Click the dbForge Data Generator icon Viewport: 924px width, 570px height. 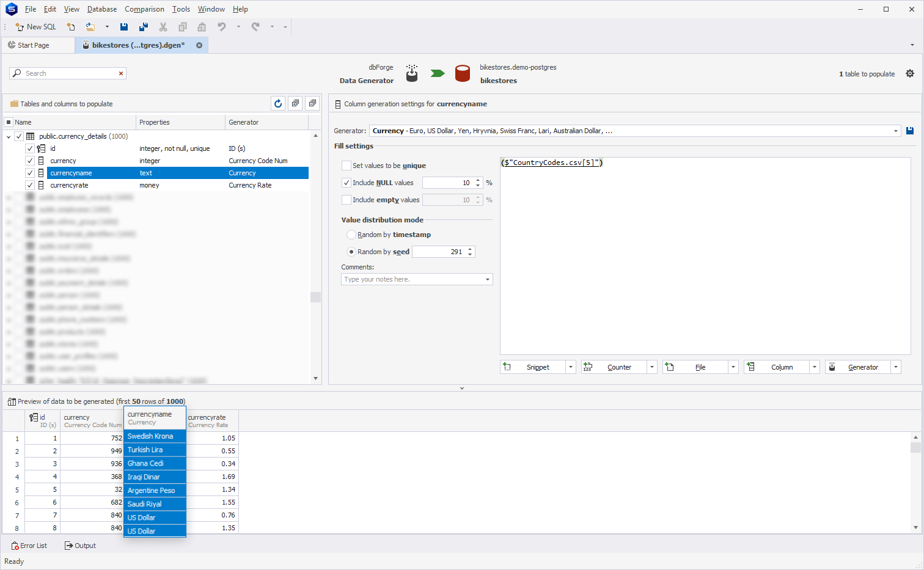coord(412,73)
